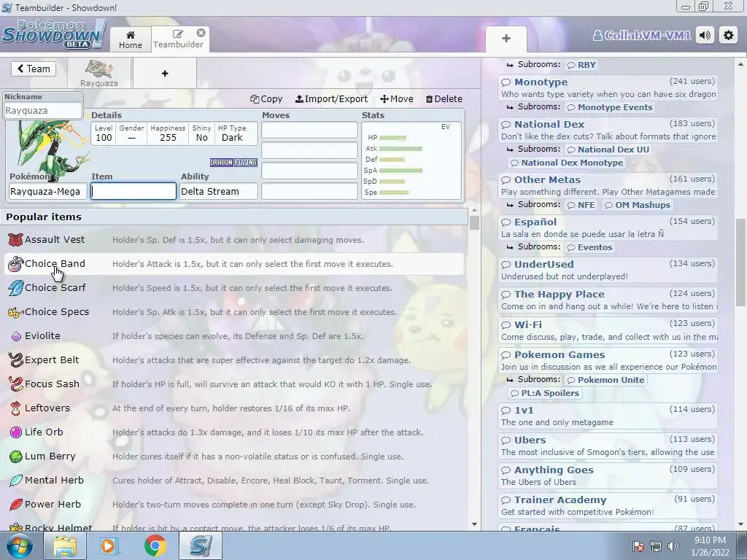The image size is (747, 560).
Task: Select the Assault Vest item icon
Action: point(16,239)
